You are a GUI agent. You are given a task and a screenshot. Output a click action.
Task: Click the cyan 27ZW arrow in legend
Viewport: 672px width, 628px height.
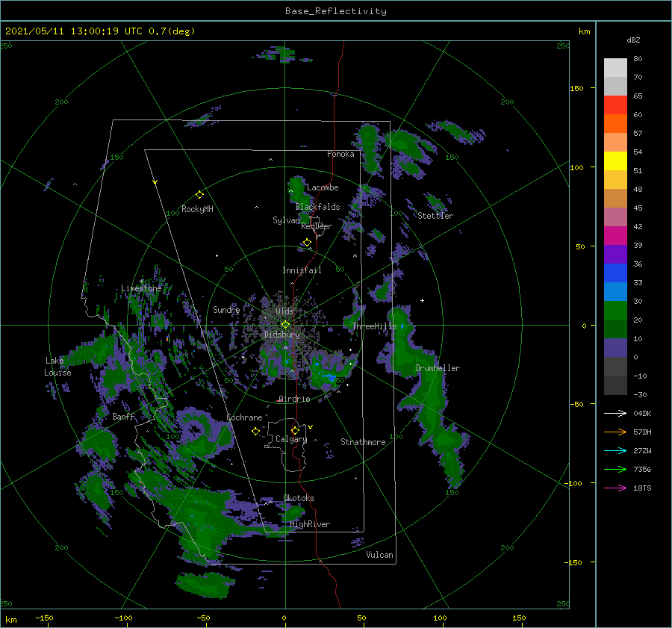click(615, 450)
